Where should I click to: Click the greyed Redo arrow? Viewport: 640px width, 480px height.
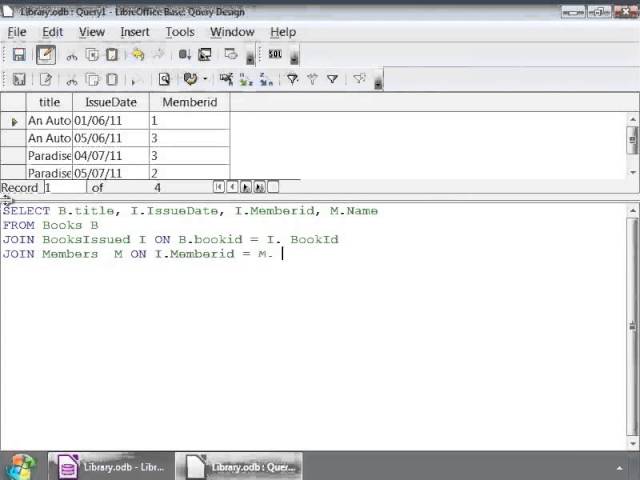click(x=158, y=54)
